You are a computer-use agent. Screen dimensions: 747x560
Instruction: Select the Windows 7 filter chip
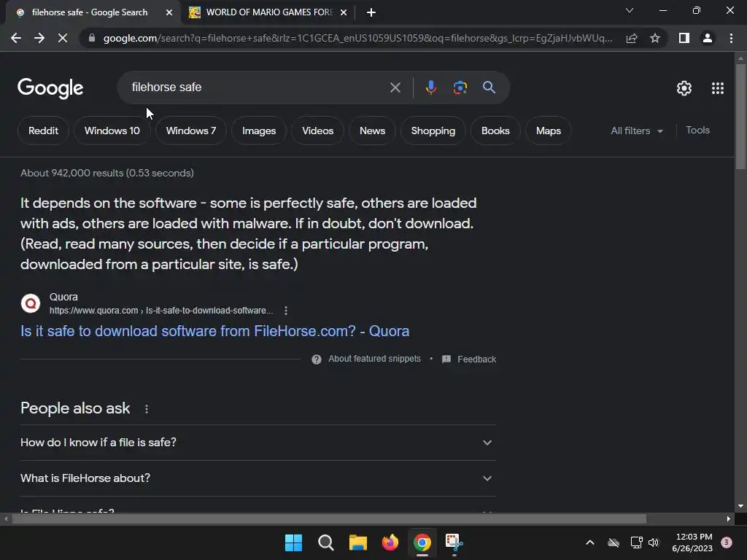click(x=191, y=131)
